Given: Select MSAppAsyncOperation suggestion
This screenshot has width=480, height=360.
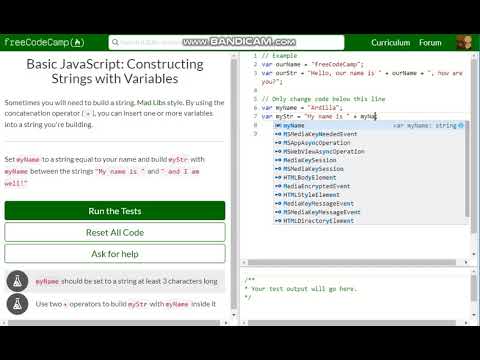Looking at the screenshot, I should (x=369, y=143).
